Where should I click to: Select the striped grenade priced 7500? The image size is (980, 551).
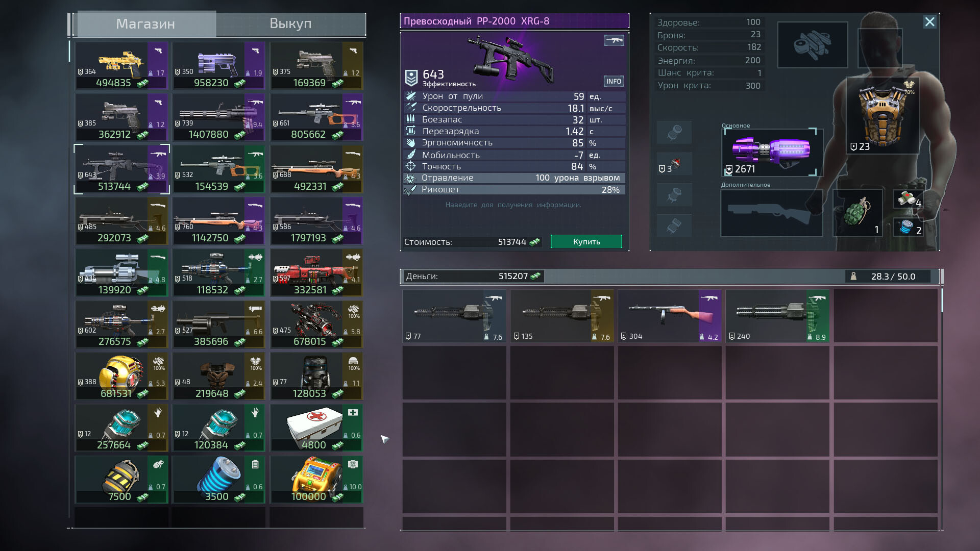coord(121,479)
